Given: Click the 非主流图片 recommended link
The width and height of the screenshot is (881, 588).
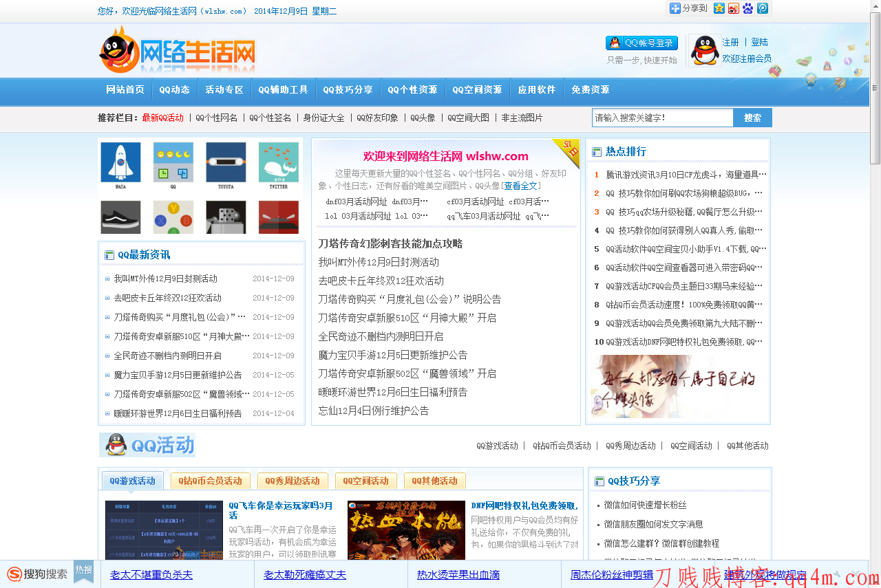Looking at the screenshot, I should point(522,118).
